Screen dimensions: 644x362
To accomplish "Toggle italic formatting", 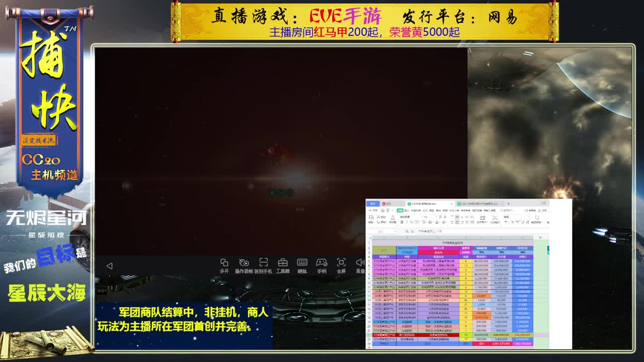I will coord(407,222).
